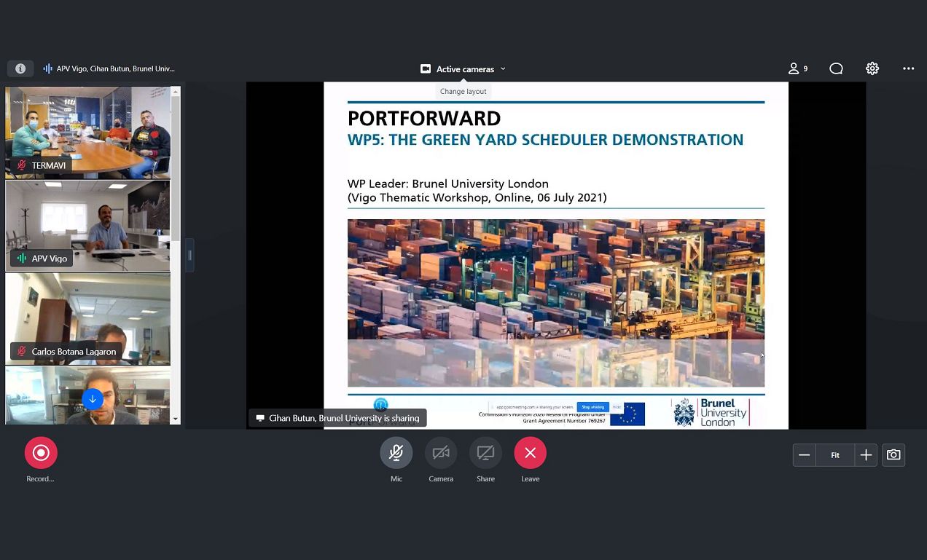Click the EU flag on the slide
Viewport: 927px width, 560px height.
[627, 414]
